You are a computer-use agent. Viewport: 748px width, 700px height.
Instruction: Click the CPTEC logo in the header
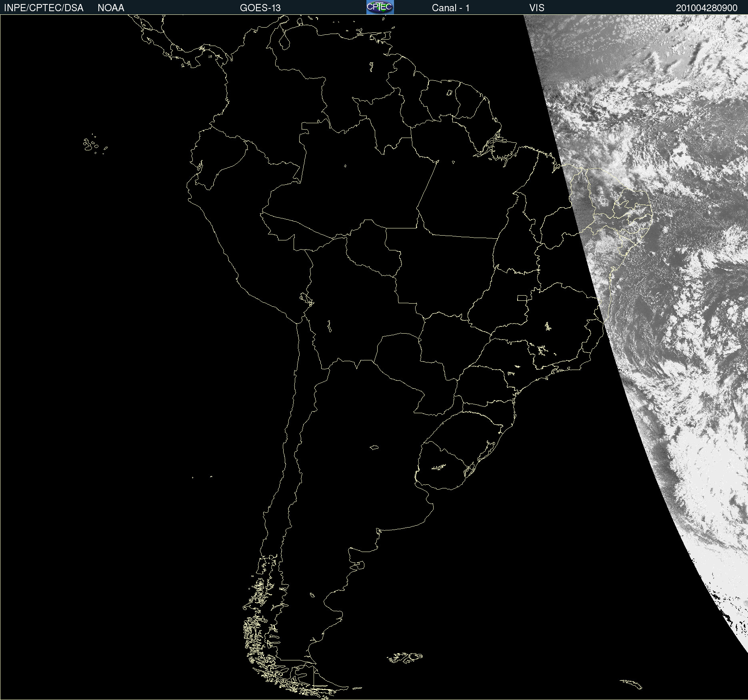(380, 7)
